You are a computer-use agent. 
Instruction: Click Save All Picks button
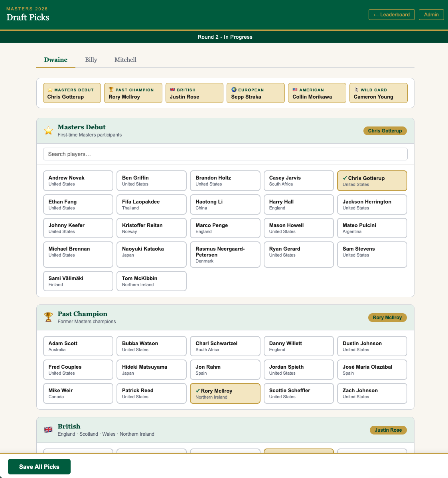coord(39,466)
